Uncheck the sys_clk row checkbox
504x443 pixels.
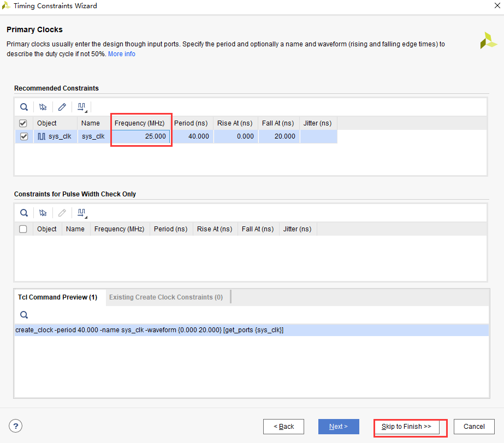click(23, 136)
